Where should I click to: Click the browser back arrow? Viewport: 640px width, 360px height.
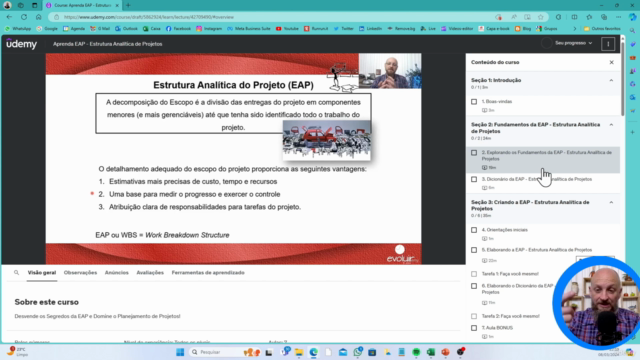pyautogui.click(x=9, y=17)
